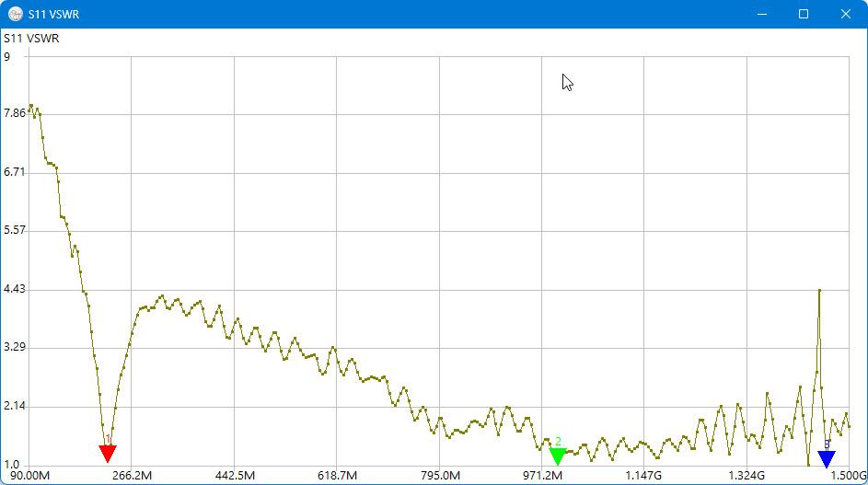Select red marker 1 on the VSWR trace

point(108,453)
